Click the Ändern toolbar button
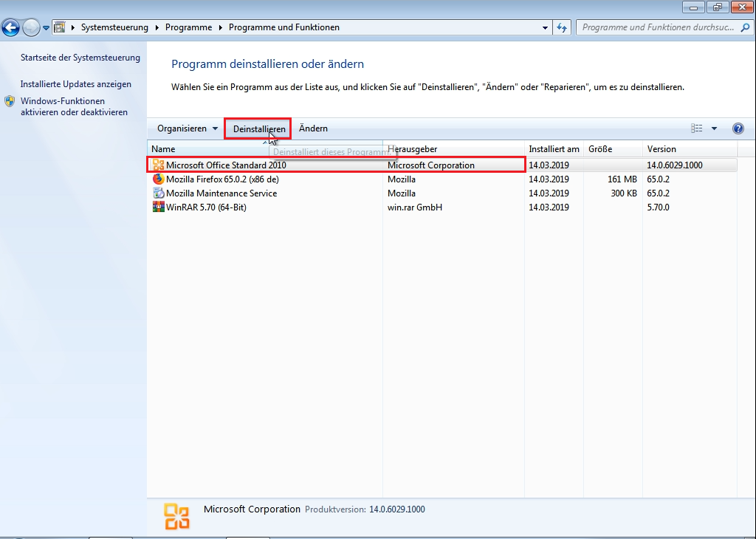 tap(313, 128)
